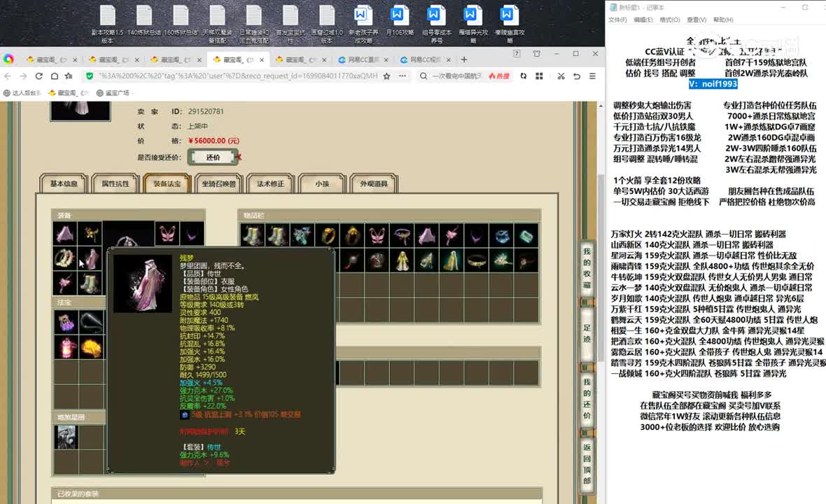Switch to 基本信息 tab
The image size is (826, 504).
[x=63, y=184]
